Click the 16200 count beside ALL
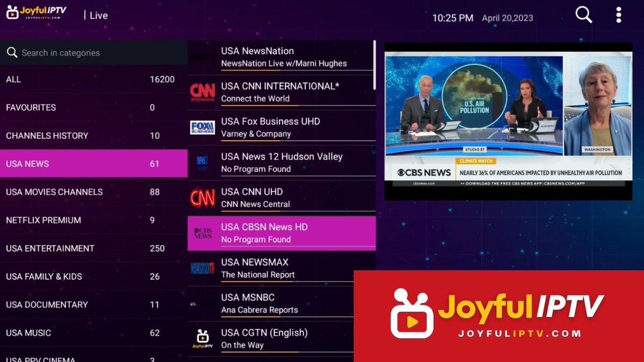 pos(162,79)
